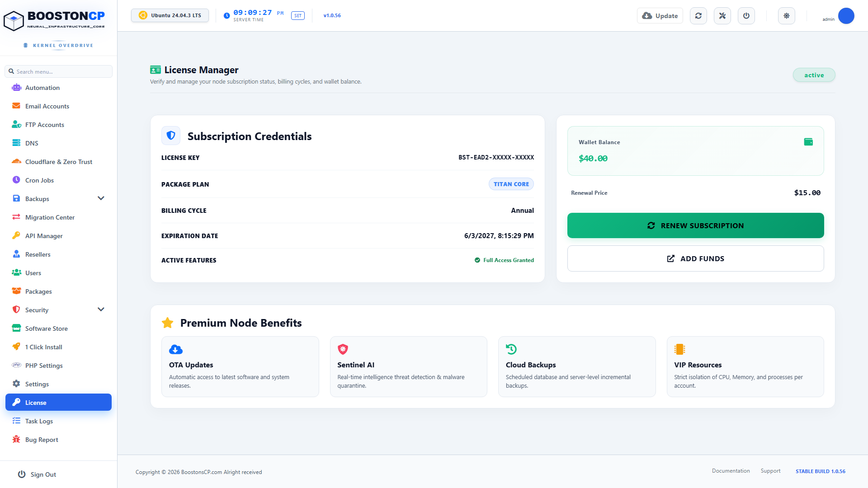The width and height of the screenshot is (868, 488).
Task: Click the wallet icon in the Wallet Balance card
Action: tap(808, 142)
